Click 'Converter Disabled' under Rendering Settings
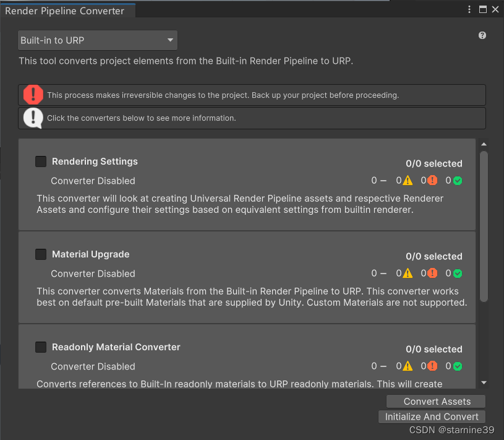The width and height of the screenshot is (504, 440). 93,181
